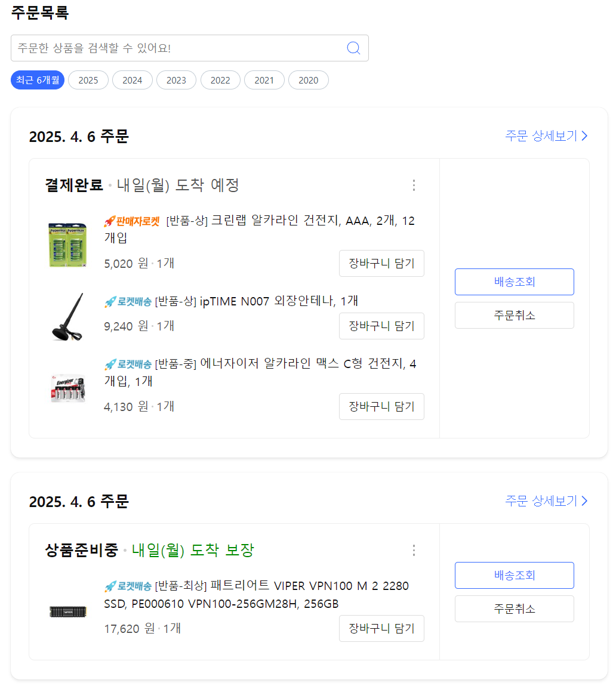
Task: Expand 주문 상세보기 chevron on second order
Action: point(584,501)
